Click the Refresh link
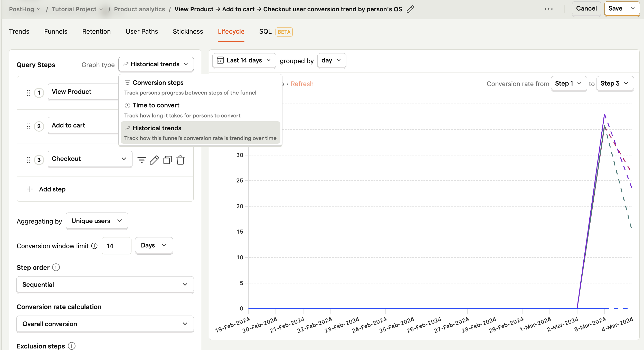The width and height of the screenshot is (644, 350). (x=302, y=84)
